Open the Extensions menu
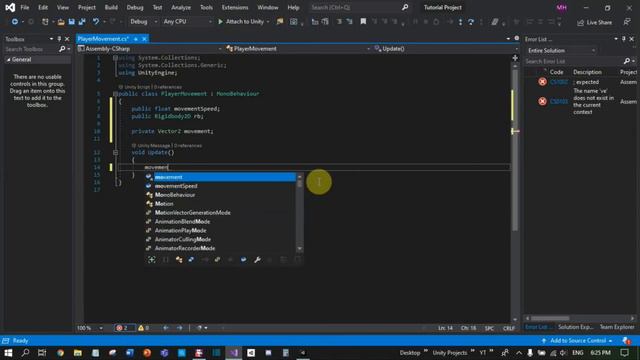 (235, 7)
